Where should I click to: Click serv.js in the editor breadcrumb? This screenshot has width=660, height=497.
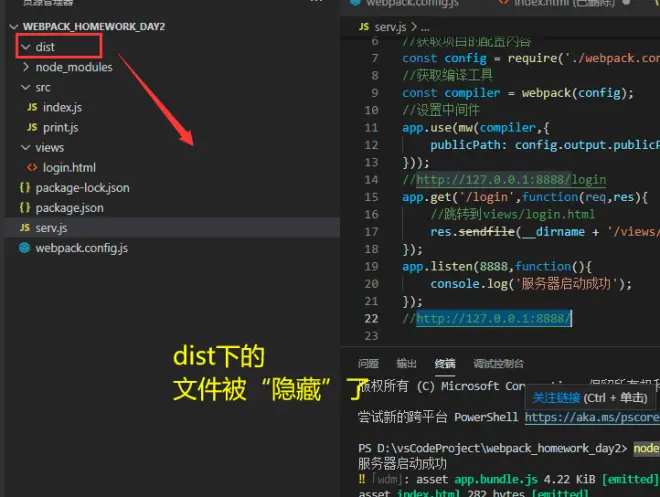pos(390,27)
